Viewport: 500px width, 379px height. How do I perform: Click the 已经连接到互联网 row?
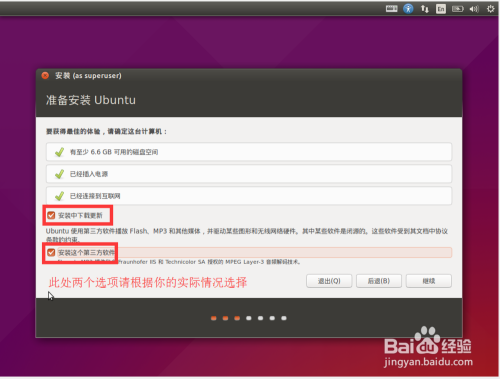point(249,196)
